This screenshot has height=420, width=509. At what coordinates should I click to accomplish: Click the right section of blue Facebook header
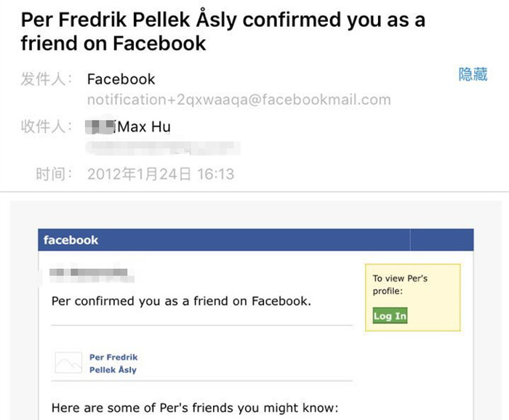[442, 240]
